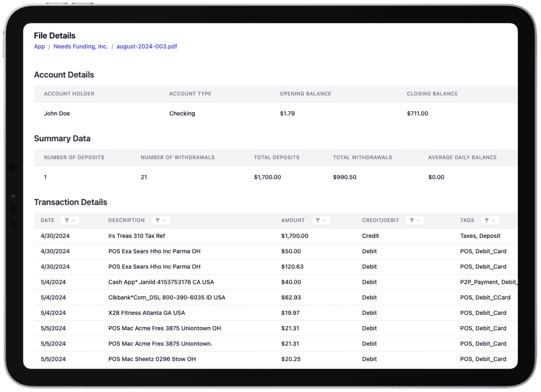Screen dimensions: 541x392
Task: Click the Taxes, Deposit tags cell
Action: click(480, 236)
